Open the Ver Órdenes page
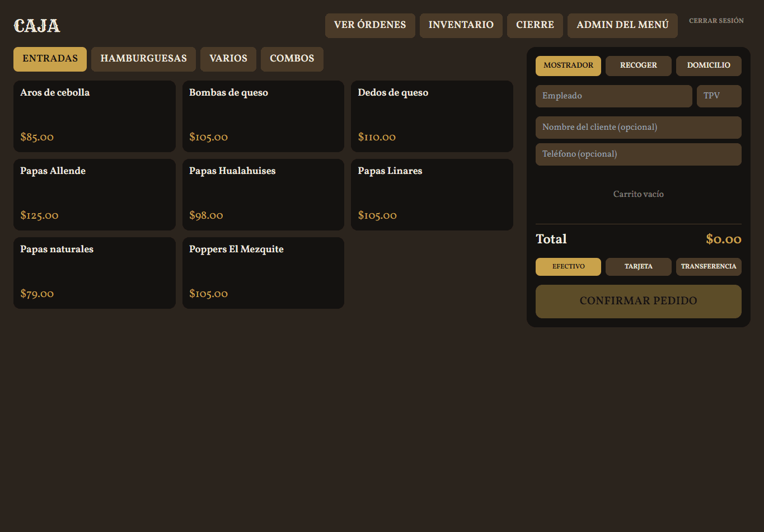 click(x=370, y=26)
